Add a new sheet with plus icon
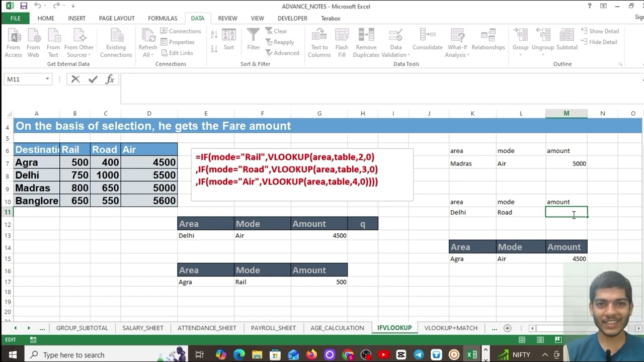 point(507,328)
